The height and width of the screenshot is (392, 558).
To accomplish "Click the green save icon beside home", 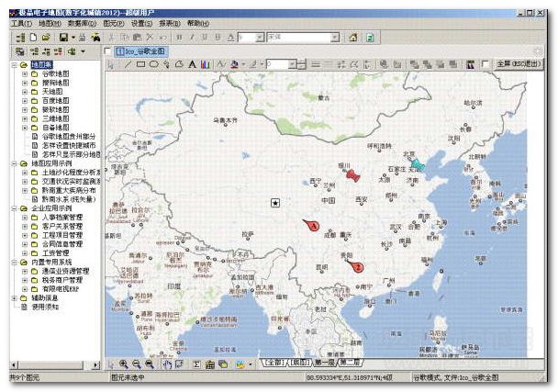I will (370, 38).
